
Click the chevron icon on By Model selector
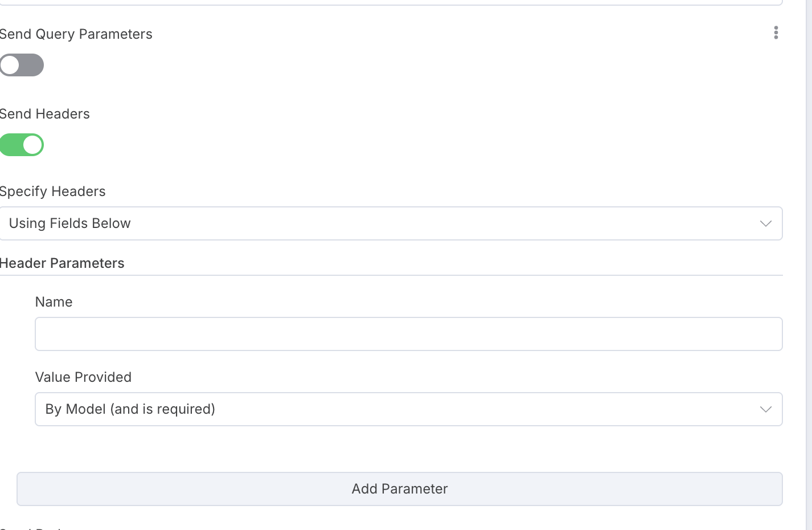[765, 409]
